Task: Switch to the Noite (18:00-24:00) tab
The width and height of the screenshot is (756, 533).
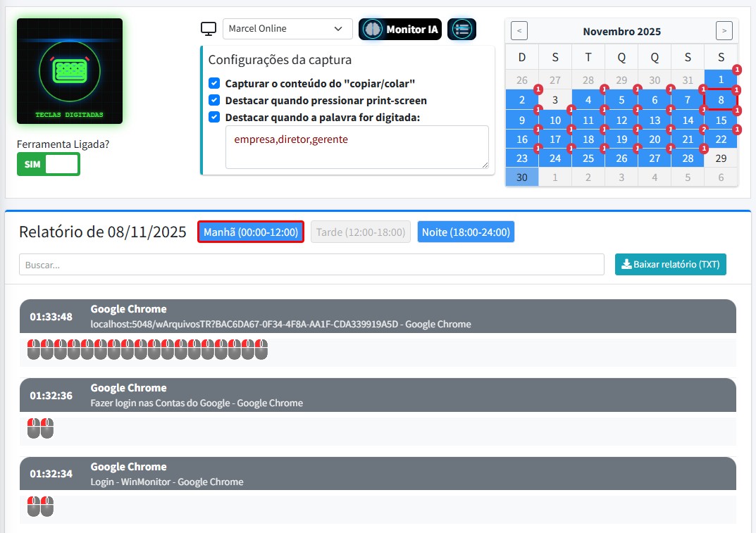Action: click(466, 232)
